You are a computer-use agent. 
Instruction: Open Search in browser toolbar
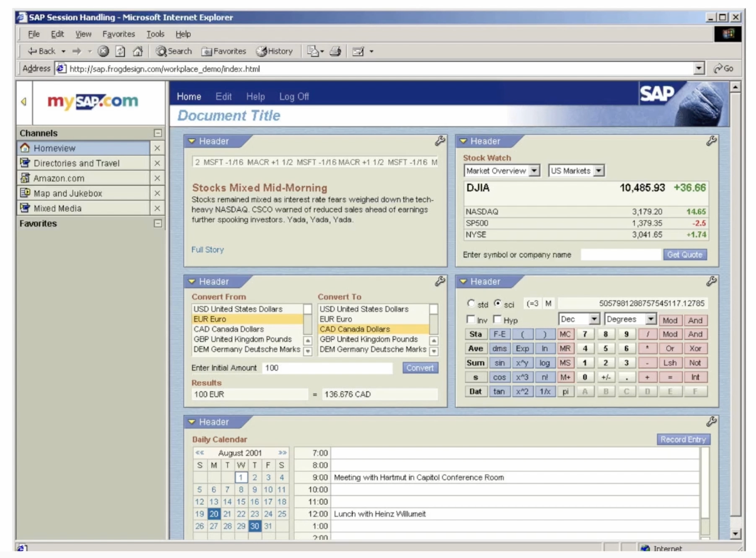pyautogui.click(x=174, y=51)
